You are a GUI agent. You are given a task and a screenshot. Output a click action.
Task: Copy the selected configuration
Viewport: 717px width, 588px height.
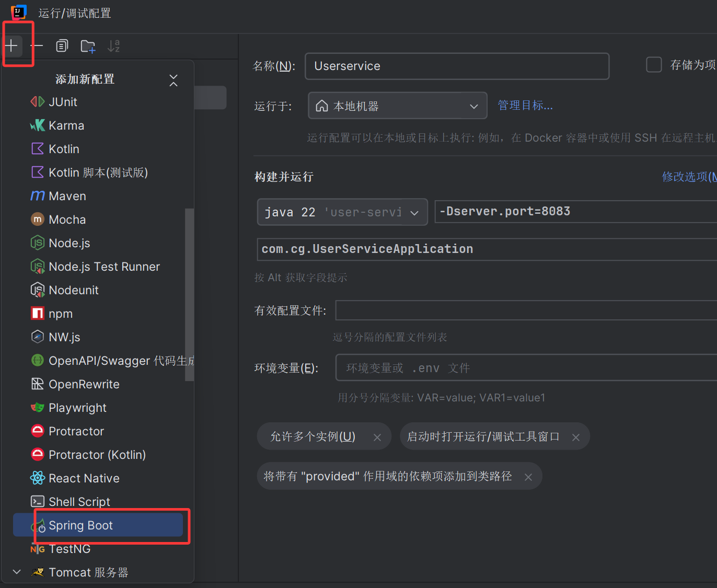[x=62, y=46]
